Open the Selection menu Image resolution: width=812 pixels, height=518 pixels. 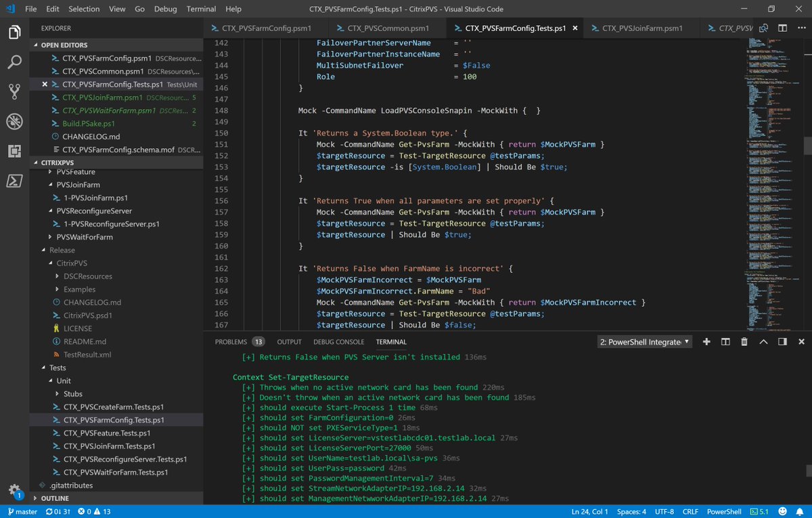coord(84,9)
